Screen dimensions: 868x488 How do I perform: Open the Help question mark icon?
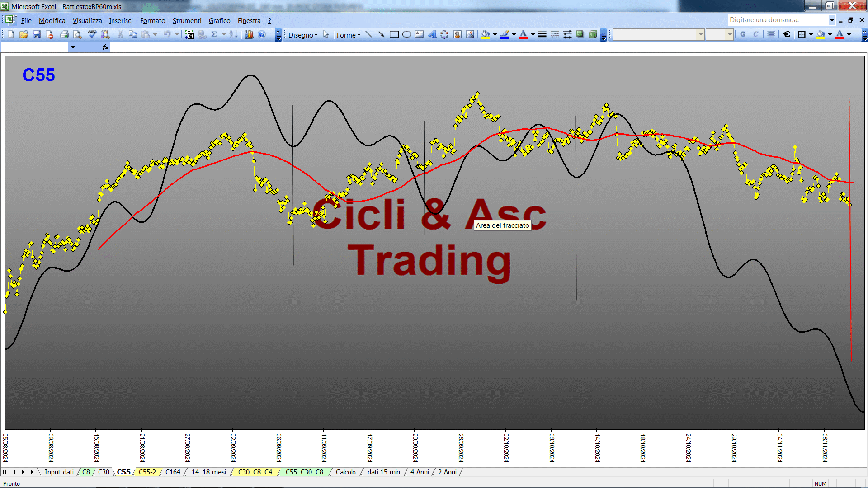click(262, 34)
